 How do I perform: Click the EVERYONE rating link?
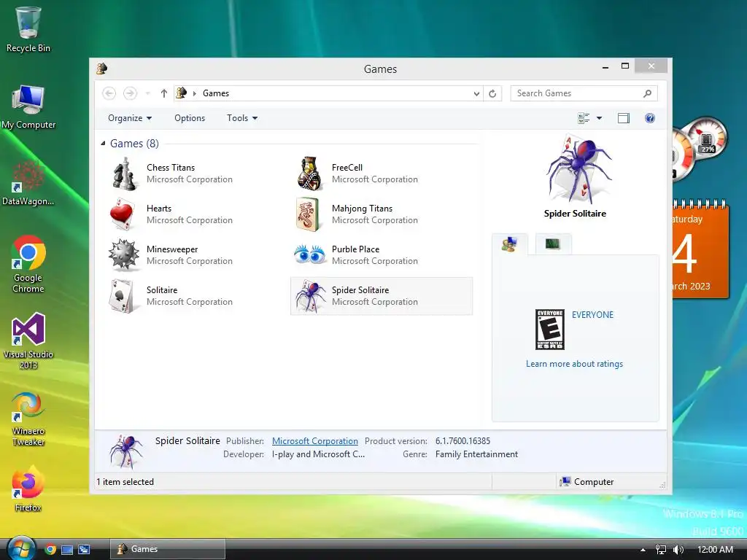592,315
